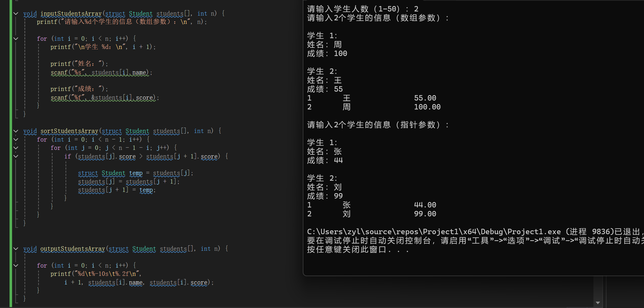This screenshot has height=308, width=644.
Task: Click the console line '请输入2个学生的信息（数组参数）'
Action: pyautogui.click(x=378, y=18)
